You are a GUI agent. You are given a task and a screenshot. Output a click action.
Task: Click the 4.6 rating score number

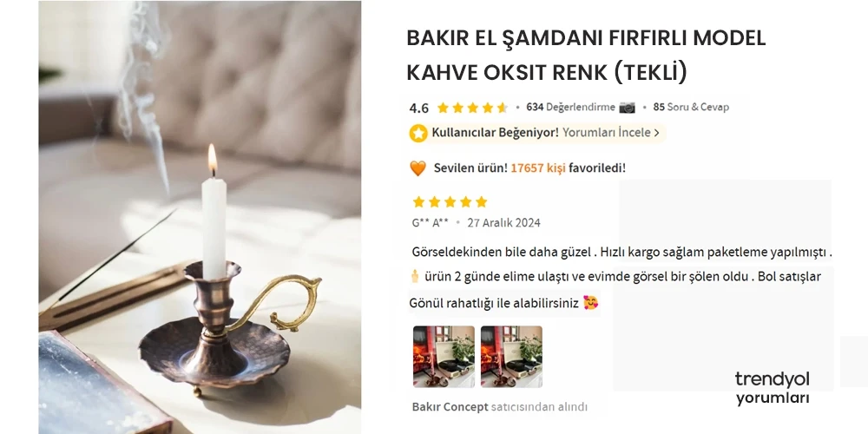419,108
